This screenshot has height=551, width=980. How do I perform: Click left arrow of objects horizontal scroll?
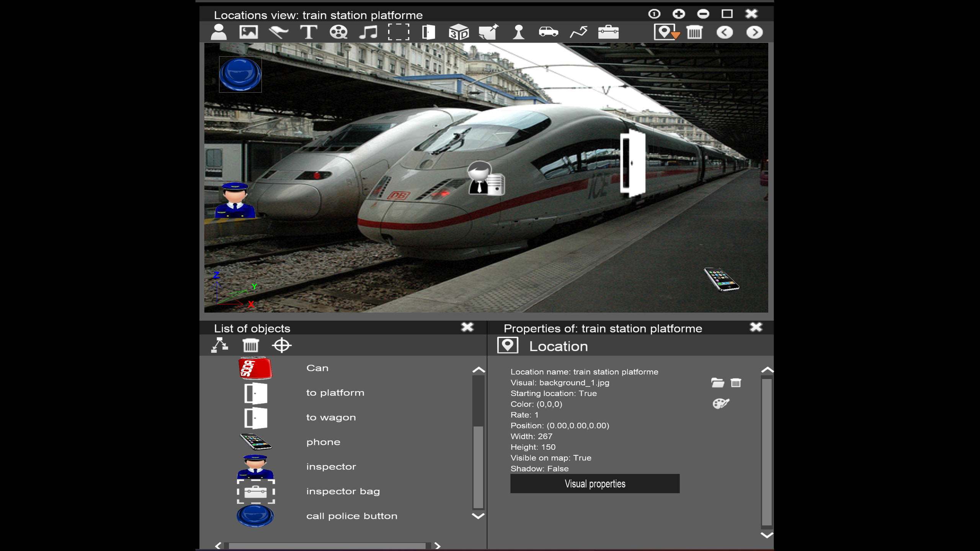pos(218,546)
